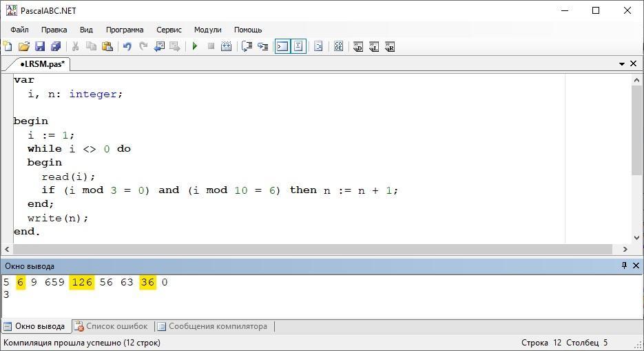Open the tab list dropdown arrow

[x=622, y=63]
